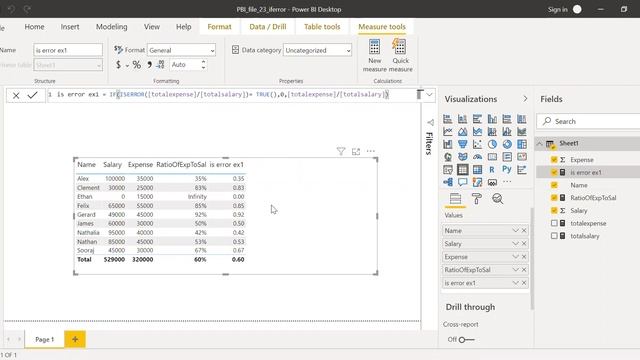The width and height of the screenshot is (640, 360).
Task: Click the measure Name input field
Action: (x=68, y=50)
